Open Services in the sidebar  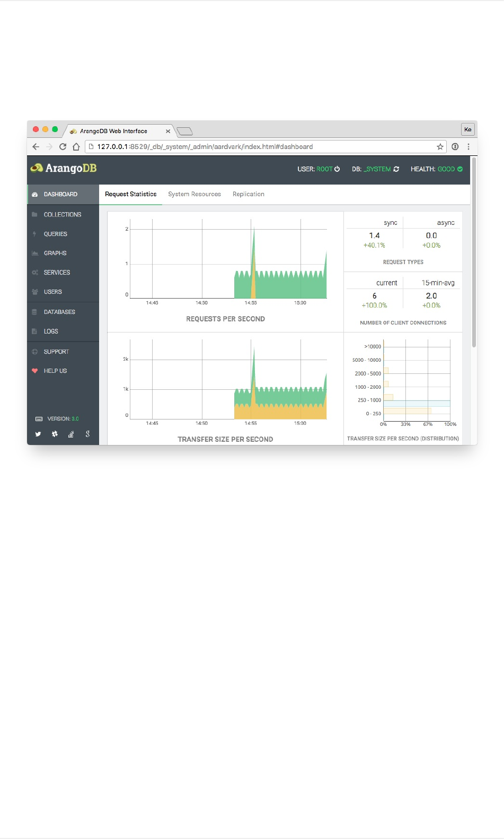[63, 273]
